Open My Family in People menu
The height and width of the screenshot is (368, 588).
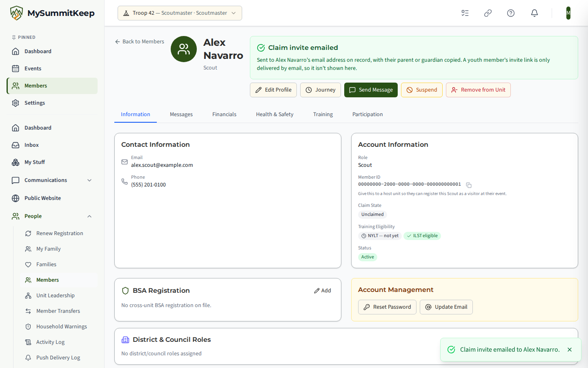click(x=59, y=249)
